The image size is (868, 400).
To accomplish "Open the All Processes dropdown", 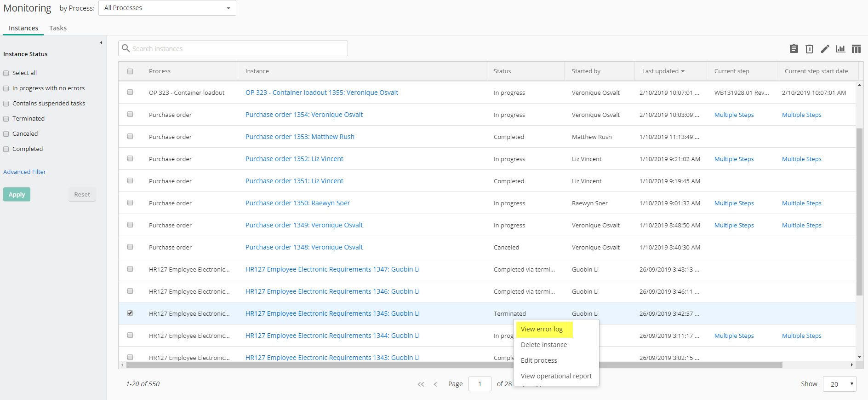I will point(167,8).
